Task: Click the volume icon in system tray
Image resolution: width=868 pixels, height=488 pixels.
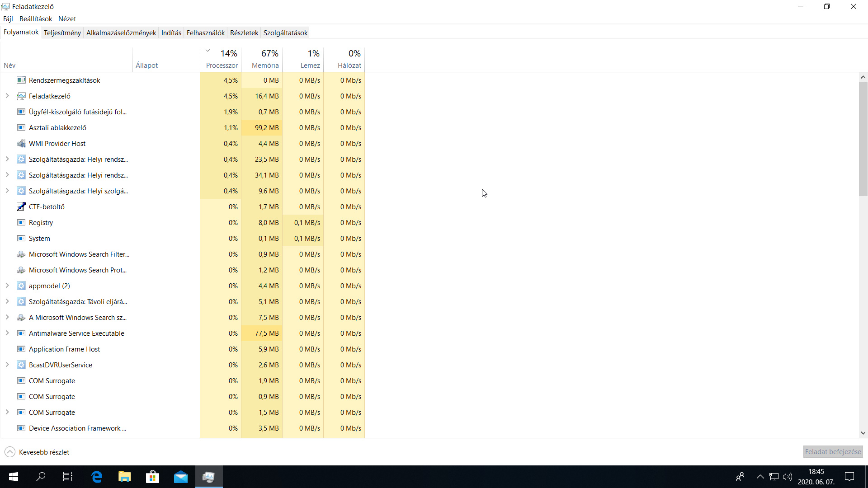Action: pos(788,477)
